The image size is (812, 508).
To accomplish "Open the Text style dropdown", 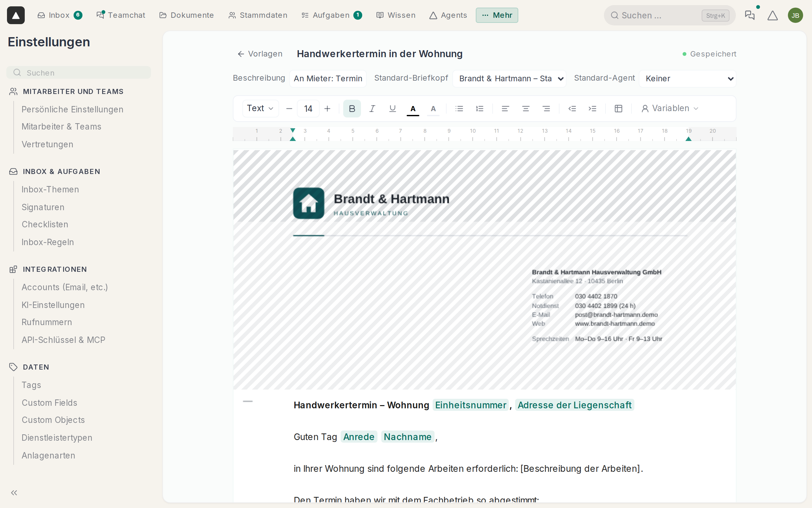I will coord(260,109).
